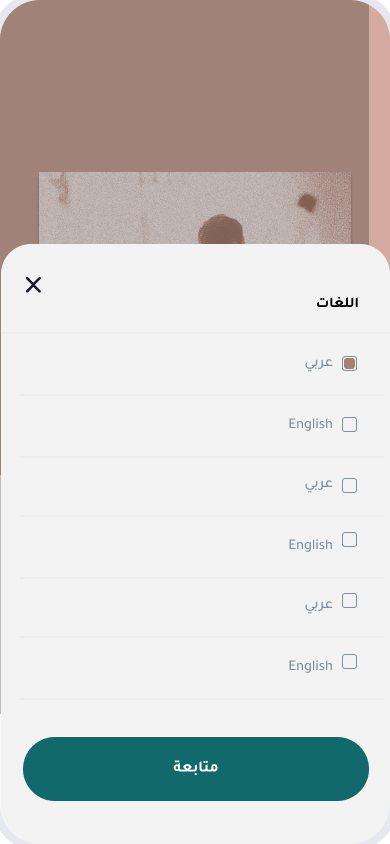Enable the second English checkbox
The height and width of the screenshot is (844, 390).
pos(349,539)
